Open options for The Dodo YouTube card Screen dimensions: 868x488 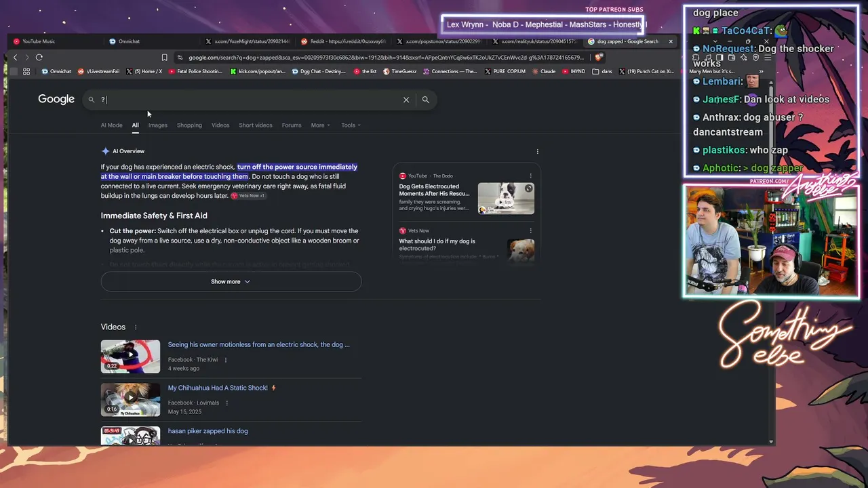(x=530, y=176)
